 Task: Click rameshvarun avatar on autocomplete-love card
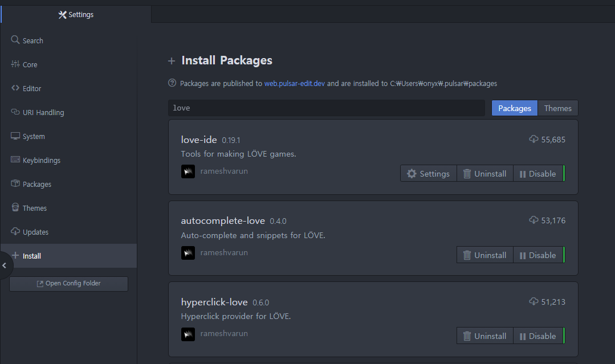[188, 253]
